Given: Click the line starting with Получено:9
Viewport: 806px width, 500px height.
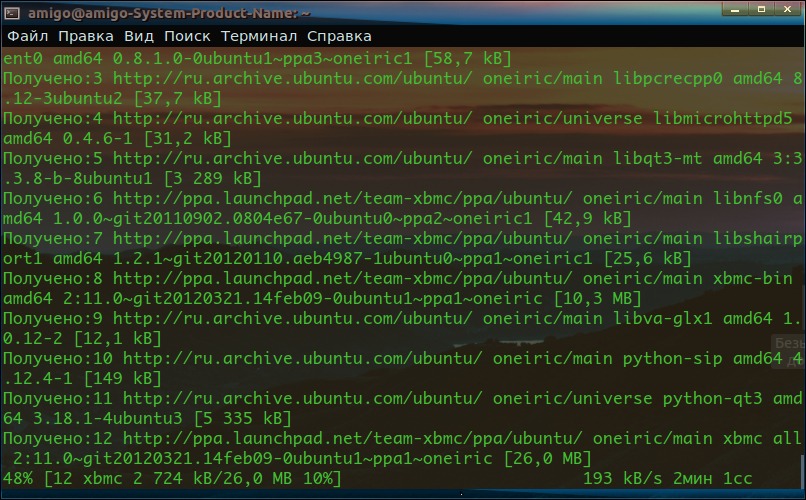Looking at the screenshot, I should click(402, 319).
